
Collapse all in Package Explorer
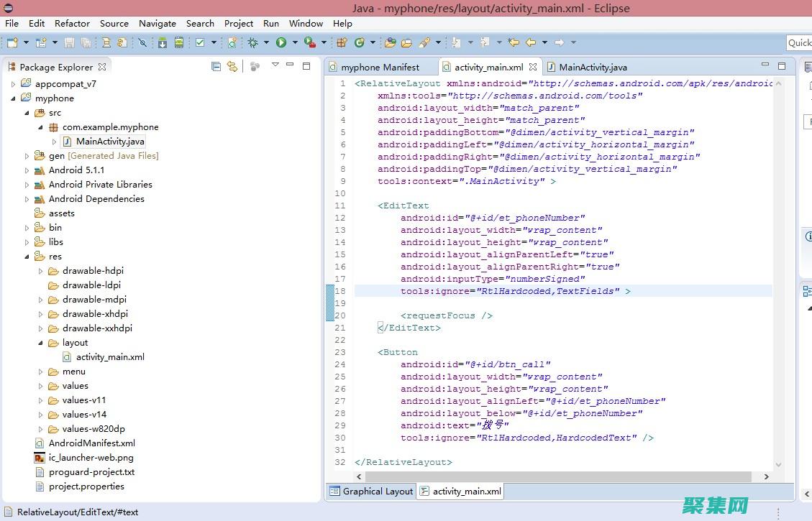(x=216, y=67)
